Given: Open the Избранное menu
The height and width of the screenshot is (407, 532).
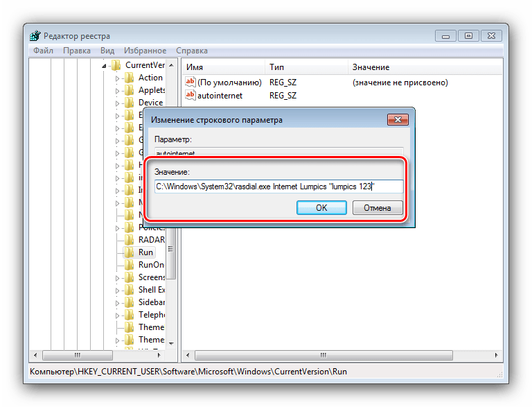Looking at the screenshot, I should coord(145,51).
